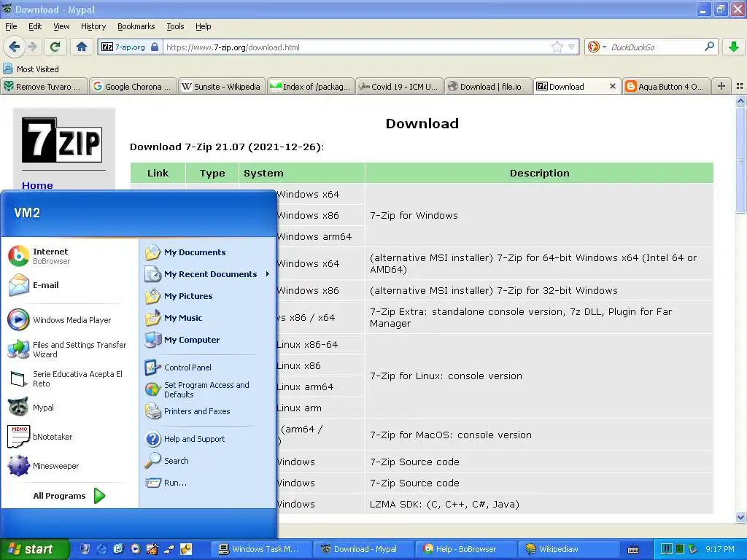Open the Edit menu

pos(35,26)
